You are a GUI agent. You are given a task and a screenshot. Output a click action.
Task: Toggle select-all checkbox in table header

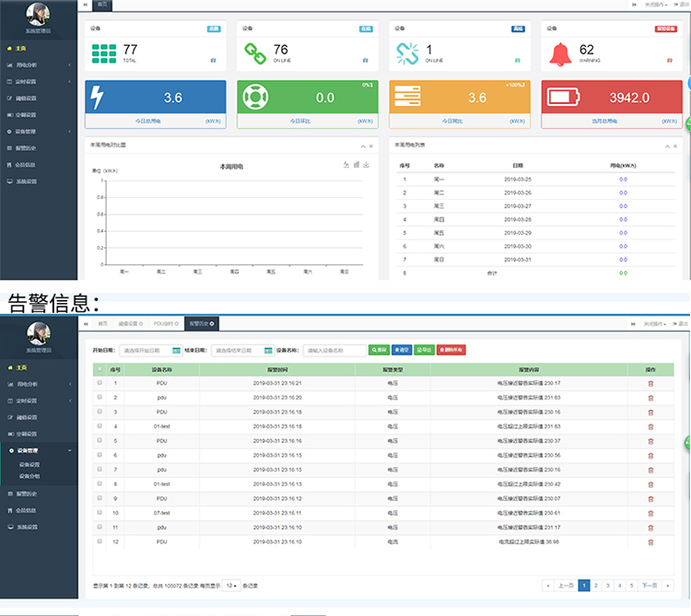coord(100,369)
